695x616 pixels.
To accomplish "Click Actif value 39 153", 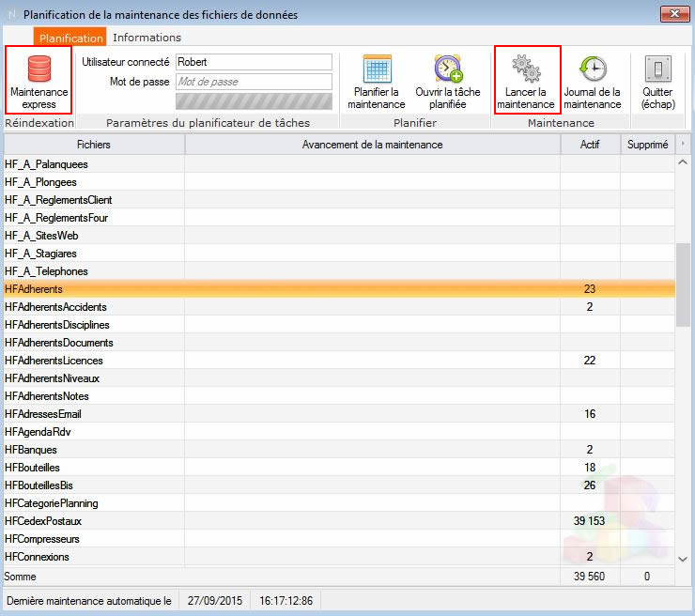I will tap(589, 521).
